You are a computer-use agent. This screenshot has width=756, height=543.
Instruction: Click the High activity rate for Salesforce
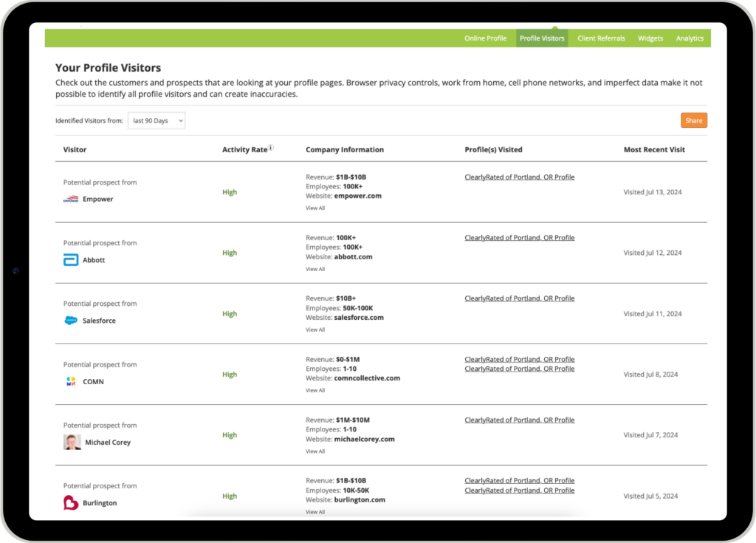(230, 314)
